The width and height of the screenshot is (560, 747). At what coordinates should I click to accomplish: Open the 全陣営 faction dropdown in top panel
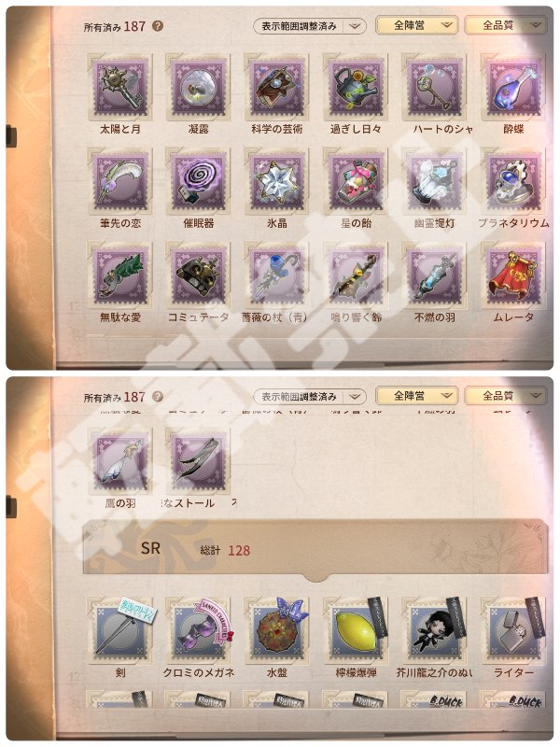coord(416,25)
